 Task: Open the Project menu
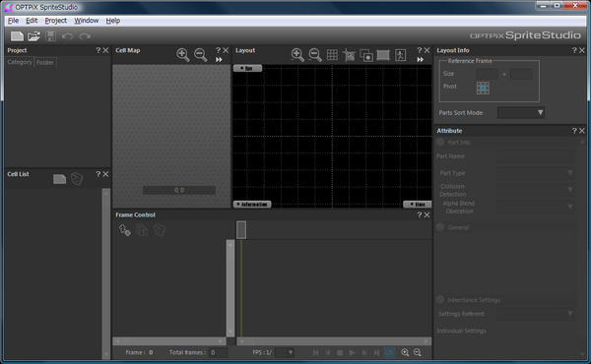(56, 21)
